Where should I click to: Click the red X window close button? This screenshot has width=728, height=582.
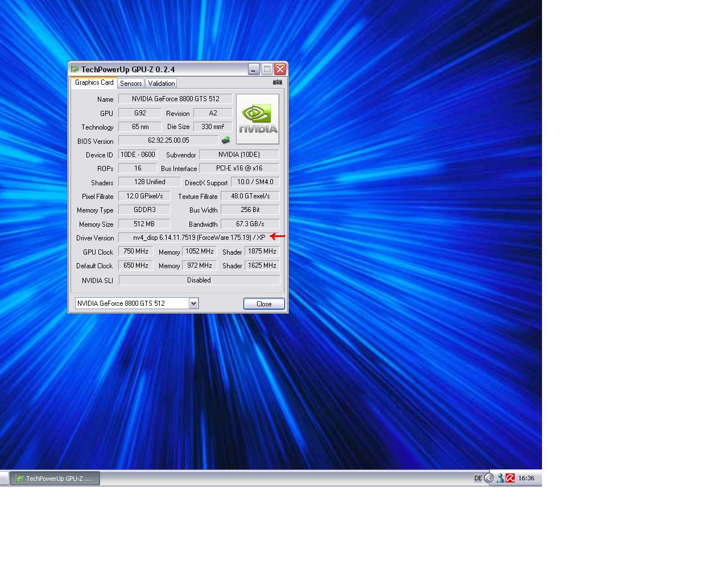[x=280, y=69]
